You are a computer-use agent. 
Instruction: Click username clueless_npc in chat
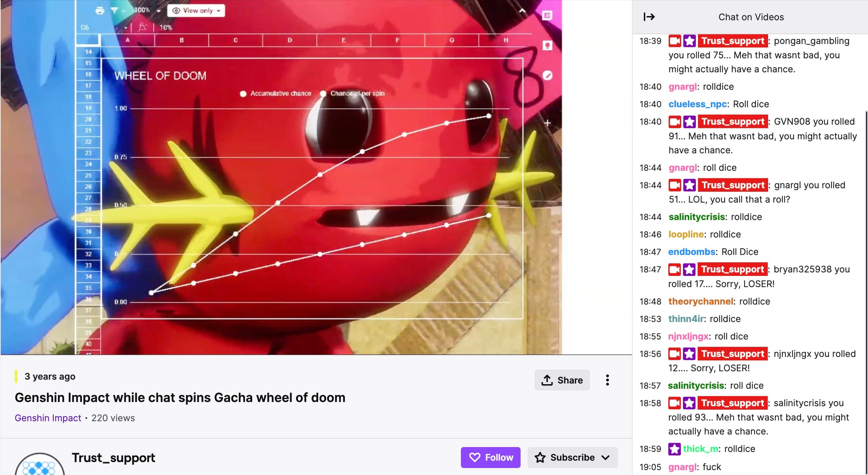click(698, 104)
